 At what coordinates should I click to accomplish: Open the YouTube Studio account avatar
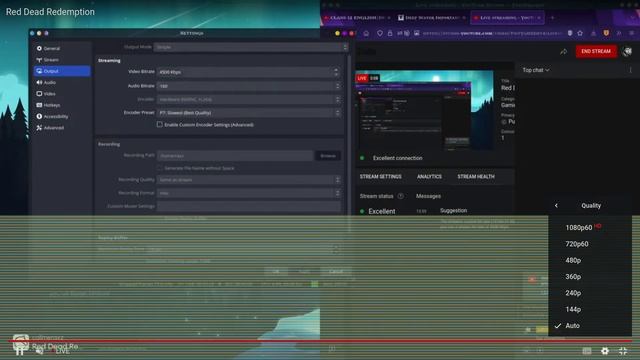[x=627, y=51]
